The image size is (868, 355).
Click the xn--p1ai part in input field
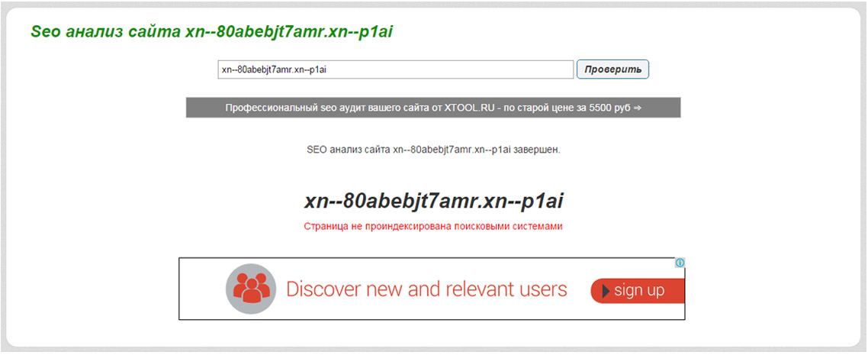[x=310, y=69]
